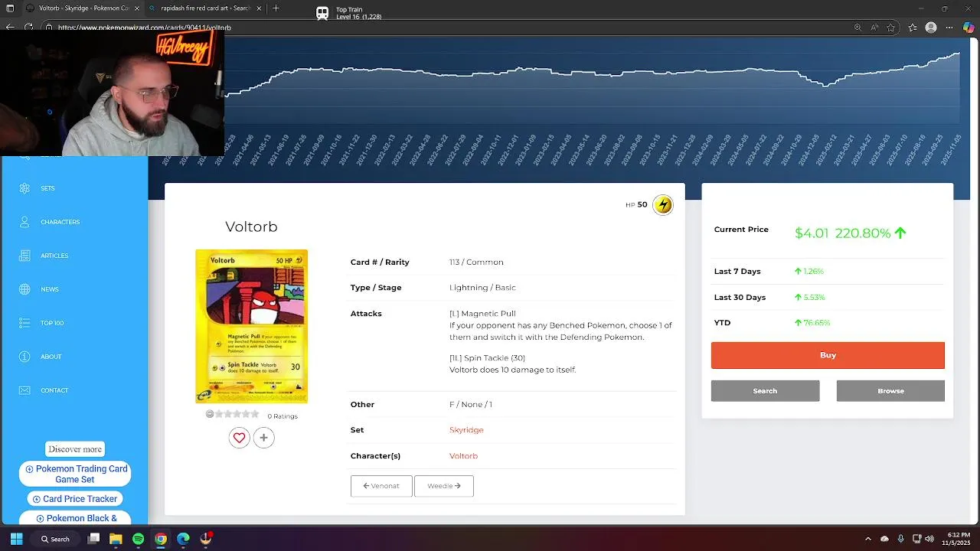This screenshot has width=980, height=551.
Task: Open Windows Start menu
Action: click(16, 539)
